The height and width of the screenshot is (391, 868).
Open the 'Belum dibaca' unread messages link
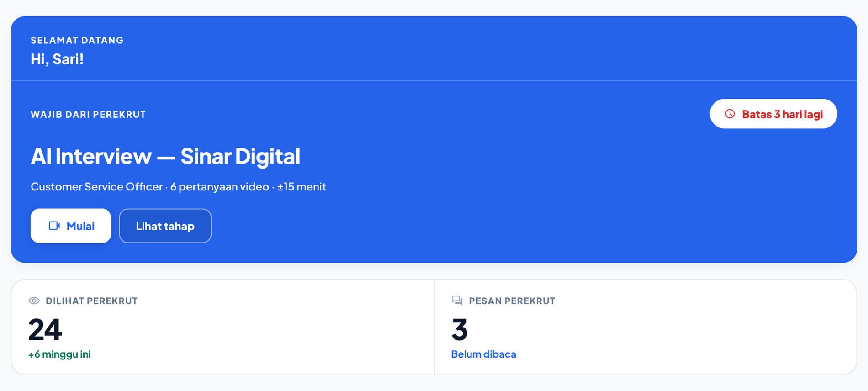click(483, 354)
